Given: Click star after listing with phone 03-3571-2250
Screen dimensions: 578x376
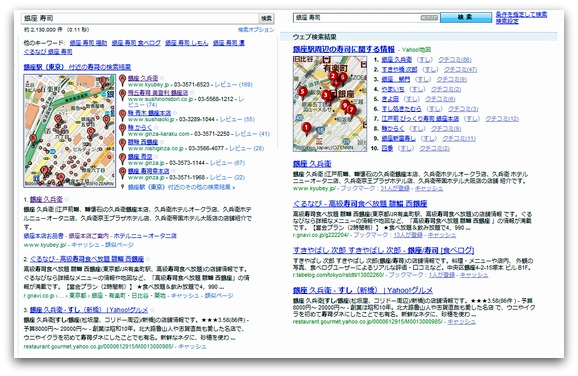Looking at the screenshot, I should (156, 127).
